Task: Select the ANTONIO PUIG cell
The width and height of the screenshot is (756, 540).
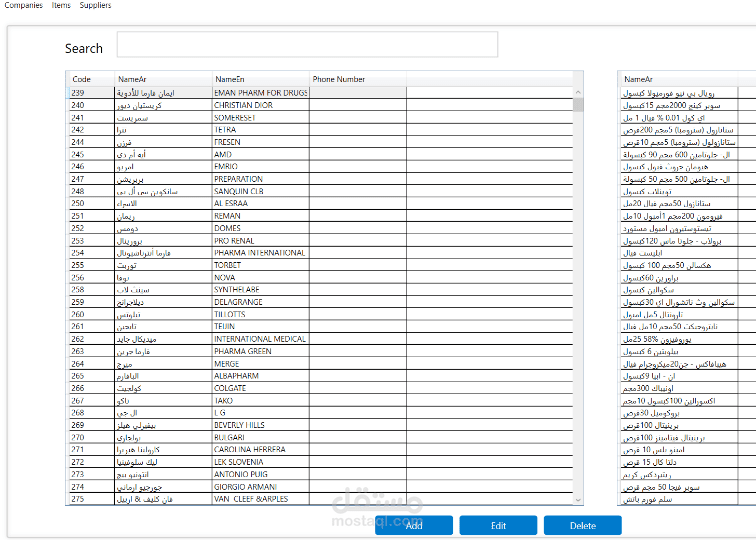Action: (x=261, y=474)
